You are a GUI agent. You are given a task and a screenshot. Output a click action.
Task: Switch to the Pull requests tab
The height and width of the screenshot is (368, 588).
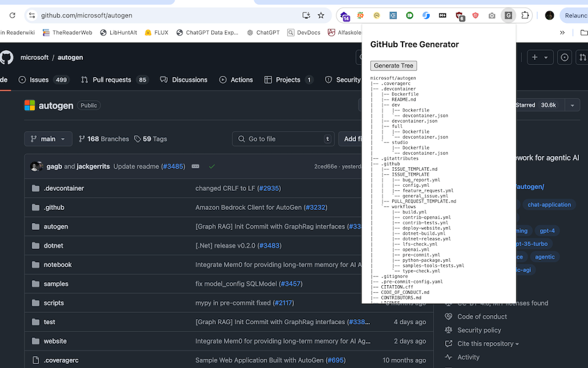tap(114, 79)
